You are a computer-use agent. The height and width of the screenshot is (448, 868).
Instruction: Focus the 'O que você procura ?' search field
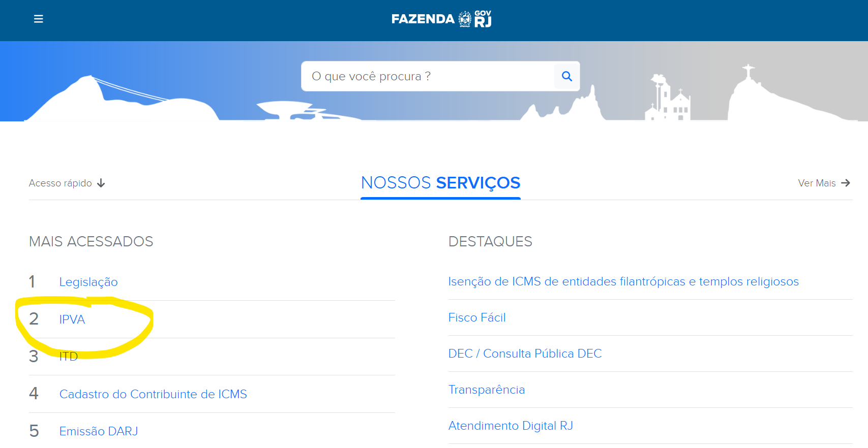coord(428,76)
